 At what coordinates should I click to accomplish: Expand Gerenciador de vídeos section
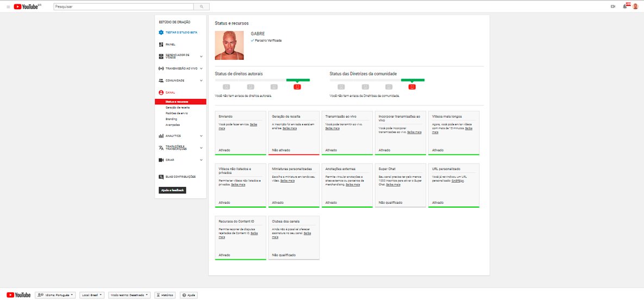pos(201,57)
